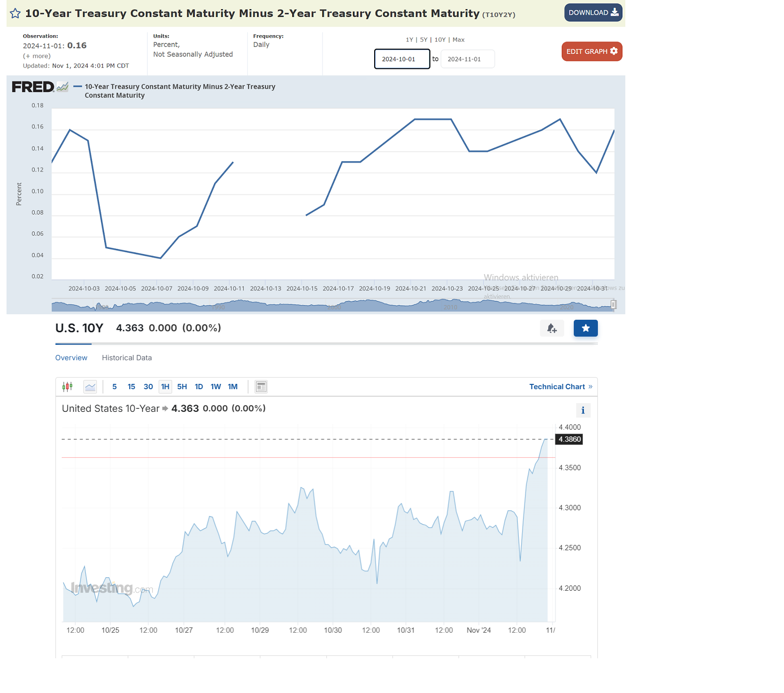The width and height of the screenshot is (784, 693).
Task: Click the start date input field
Action: [402, 59]
